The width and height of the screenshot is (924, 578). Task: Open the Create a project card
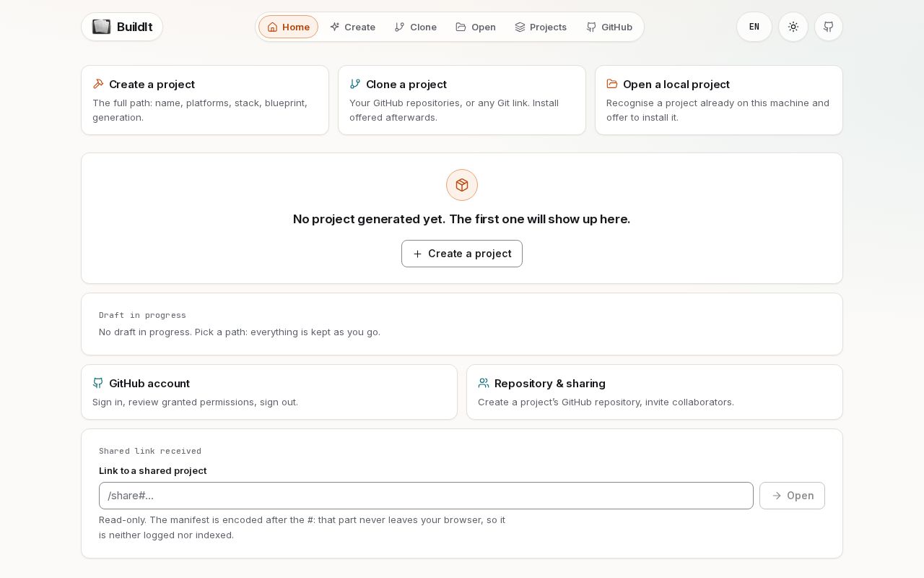point(205,100)
